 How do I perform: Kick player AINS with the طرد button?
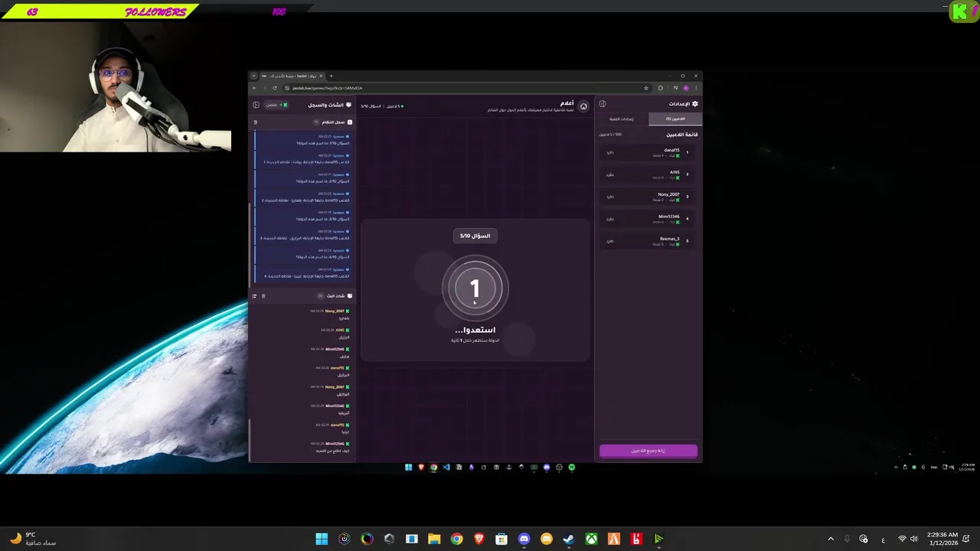[x=610, y=174]
